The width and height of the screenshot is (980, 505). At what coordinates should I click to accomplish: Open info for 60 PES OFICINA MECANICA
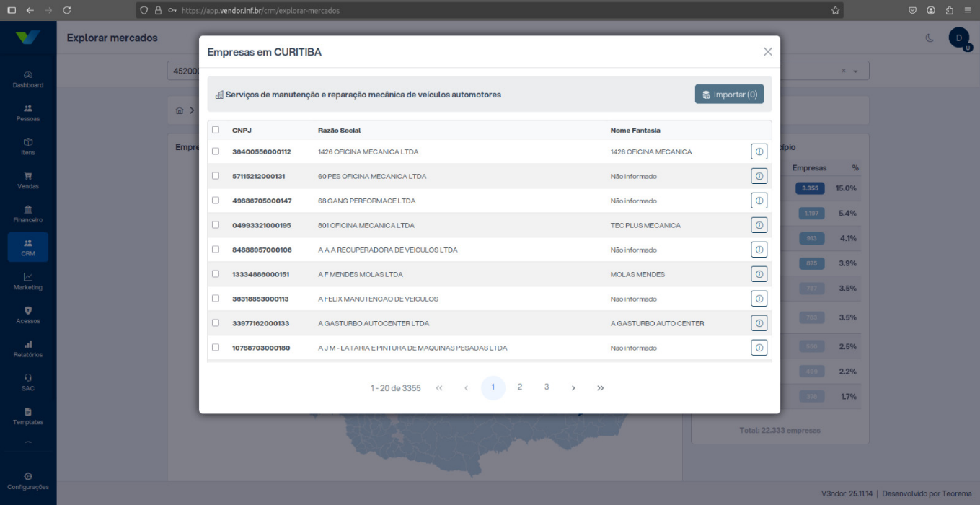tap(759, 176)
